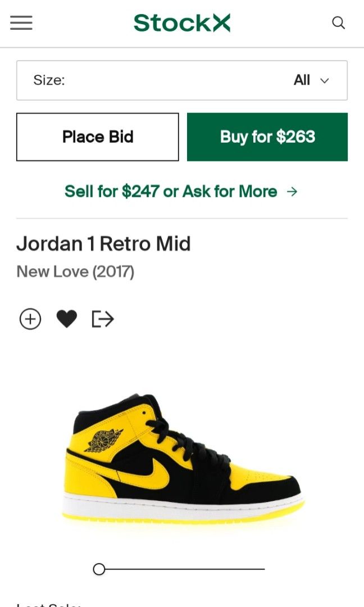
Task: Click the Jordan 1 Retro Mid title
Action: click(x=103, y=243)
